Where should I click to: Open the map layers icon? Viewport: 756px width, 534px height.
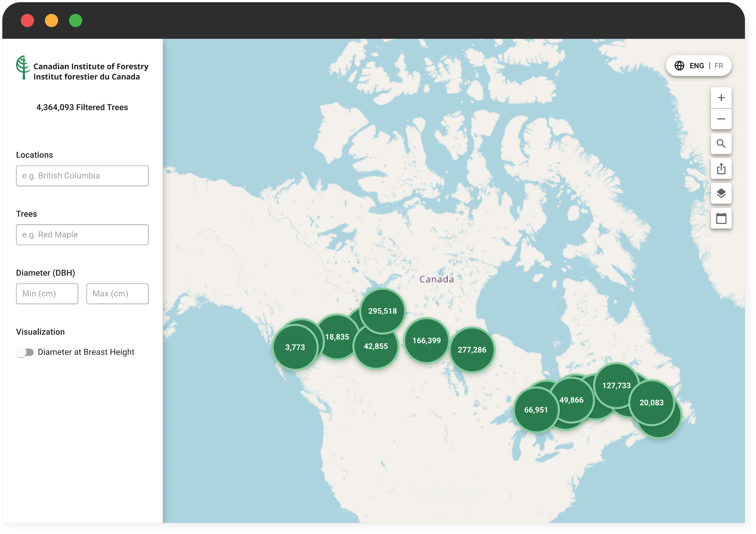pyautogui.click(x=721, y=193)
